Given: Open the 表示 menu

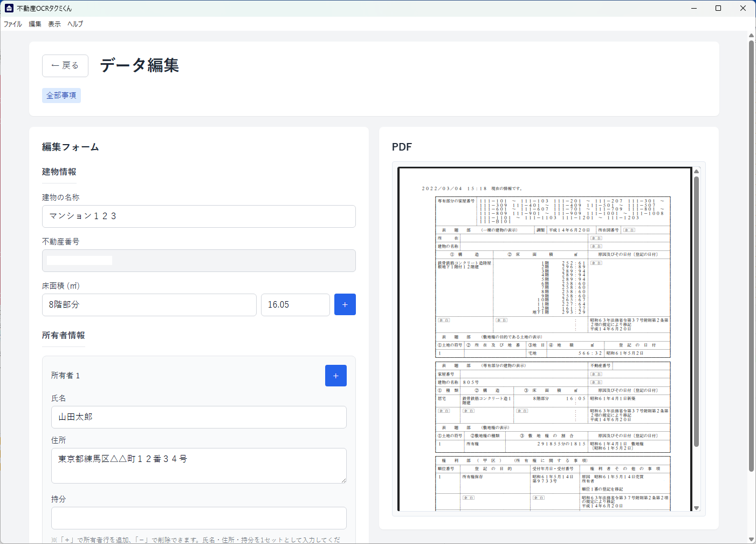Looking at the screenshot, I should tap(54, 24).
